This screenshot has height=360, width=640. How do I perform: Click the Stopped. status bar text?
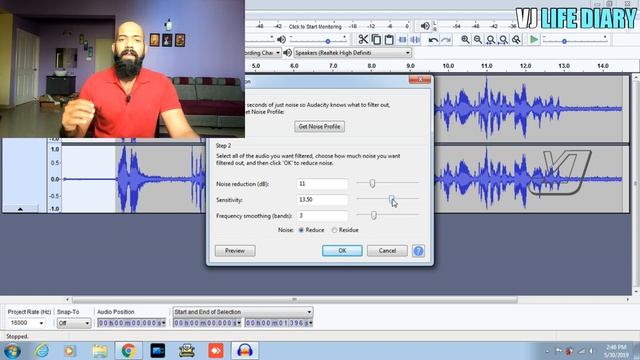[18, 336]
